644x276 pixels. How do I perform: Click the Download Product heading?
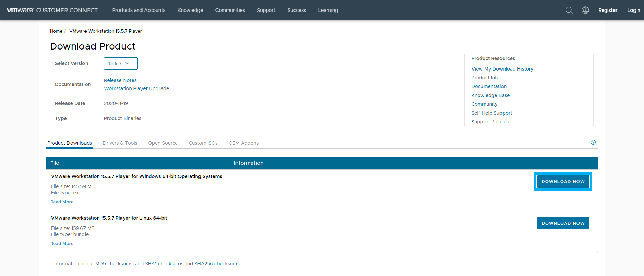tap(93, 46)
